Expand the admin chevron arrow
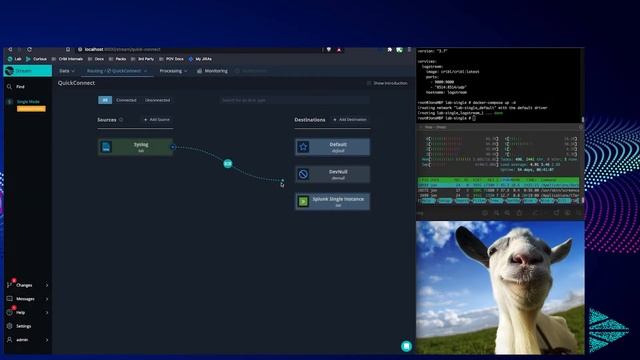Viewport: 640px width, 360px height. click(x=47, y=340)
